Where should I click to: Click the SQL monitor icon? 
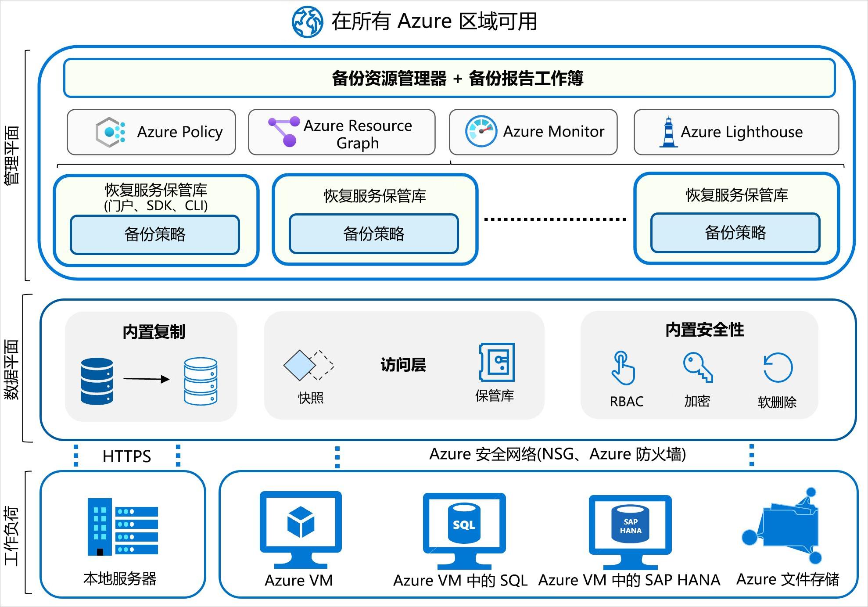464,531
